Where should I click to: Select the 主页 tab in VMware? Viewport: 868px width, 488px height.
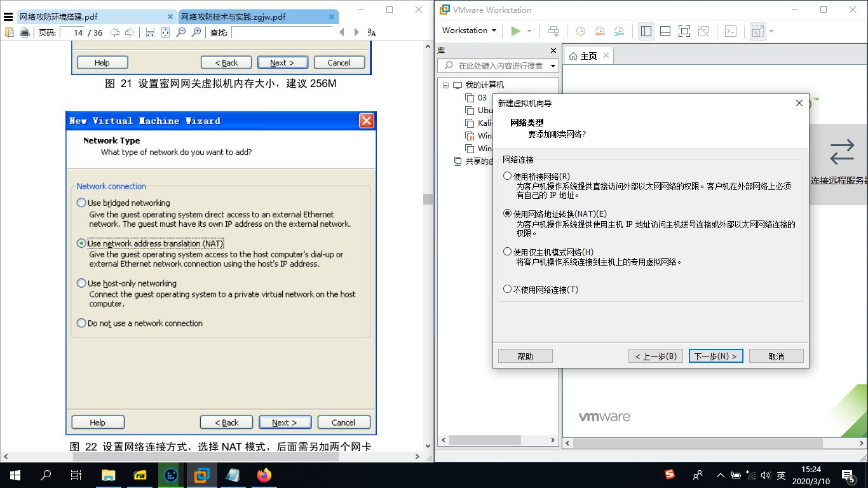pos(588,56)
